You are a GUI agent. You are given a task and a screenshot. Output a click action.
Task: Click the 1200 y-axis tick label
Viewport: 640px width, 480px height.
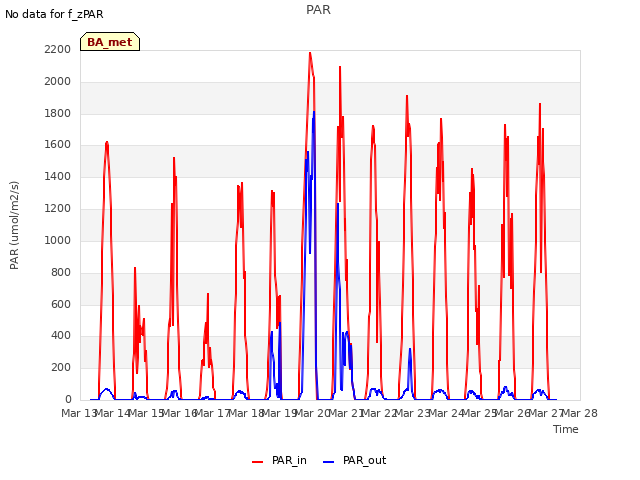click(x=58, y=208)
